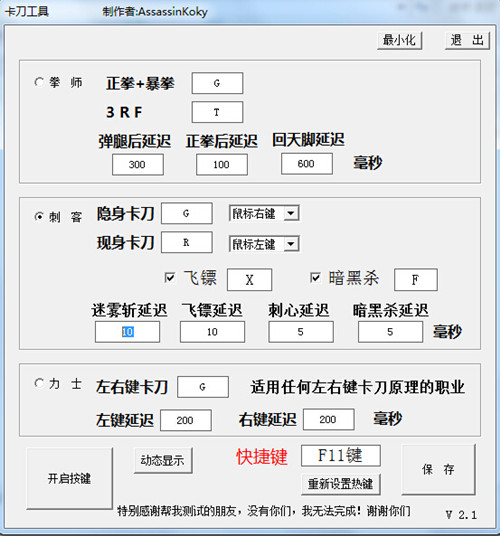
Task: Click the 最小化 button
Action: pyautogui.click(x=400, y=41)
